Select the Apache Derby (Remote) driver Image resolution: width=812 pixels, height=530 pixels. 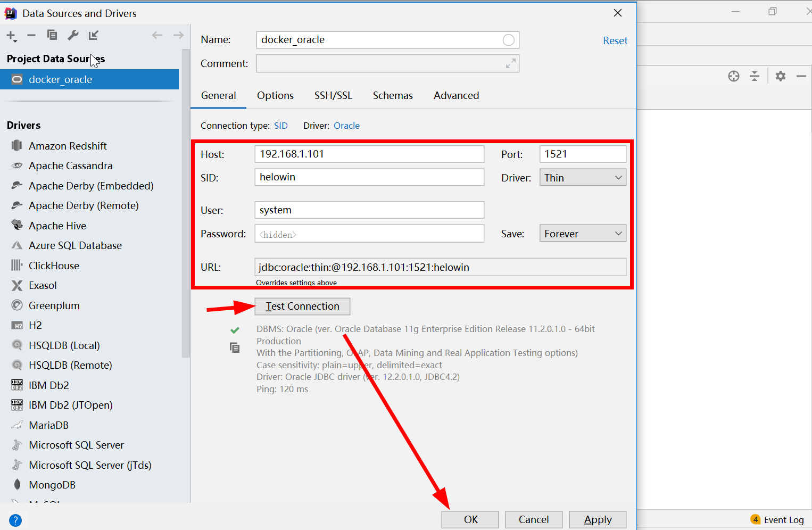pyautogui.click(x=84, y=206)
